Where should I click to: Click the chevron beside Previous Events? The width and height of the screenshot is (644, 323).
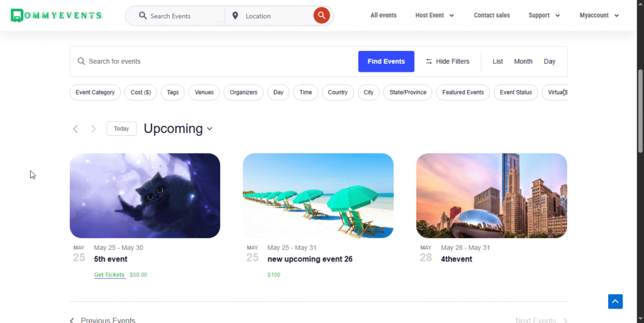[72, 320]
